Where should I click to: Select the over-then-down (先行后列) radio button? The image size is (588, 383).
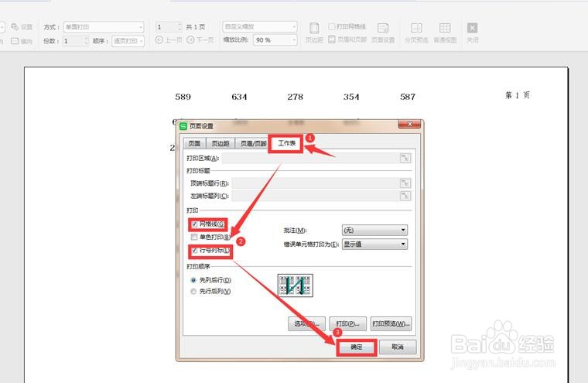point(193,292)
